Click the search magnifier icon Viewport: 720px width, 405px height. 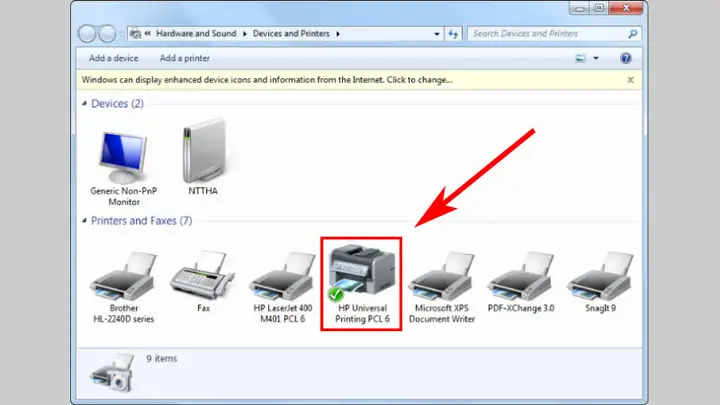tap(632, 34)
